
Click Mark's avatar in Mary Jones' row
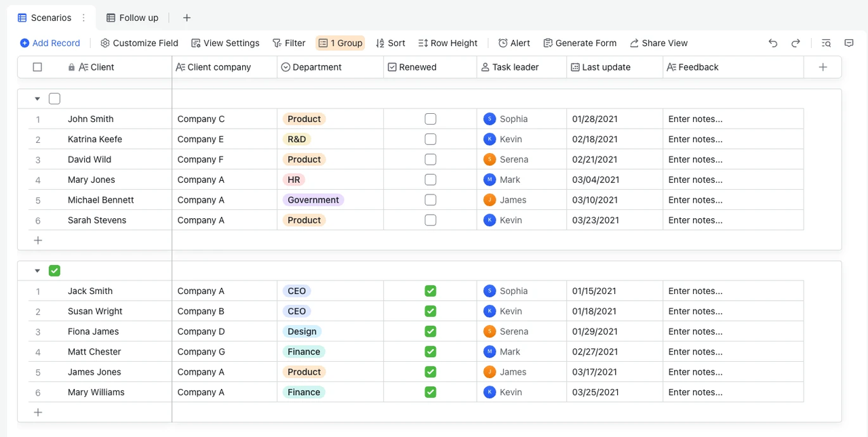pyautogui.click(x=490, y=180)
